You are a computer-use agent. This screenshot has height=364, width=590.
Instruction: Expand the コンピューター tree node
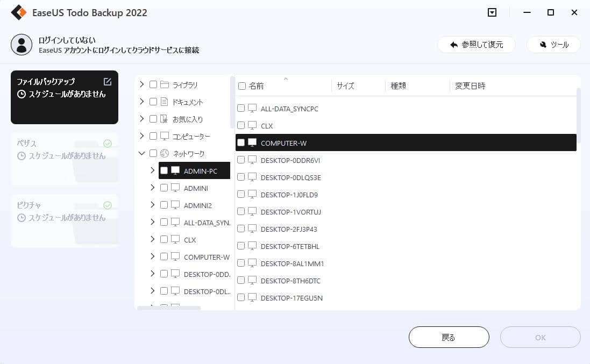click(142, 135)
